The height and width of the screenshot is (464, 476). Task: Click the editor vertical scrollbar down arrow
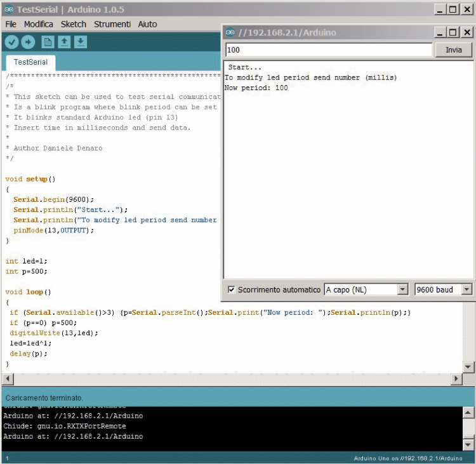(468, 367)
